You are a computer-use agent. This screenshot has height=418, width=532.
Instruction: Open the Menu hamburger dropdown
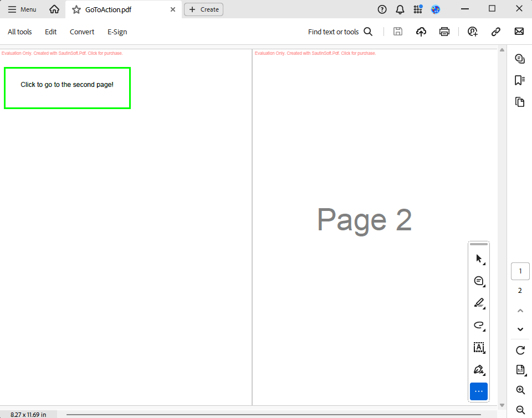tap(22, 9)
